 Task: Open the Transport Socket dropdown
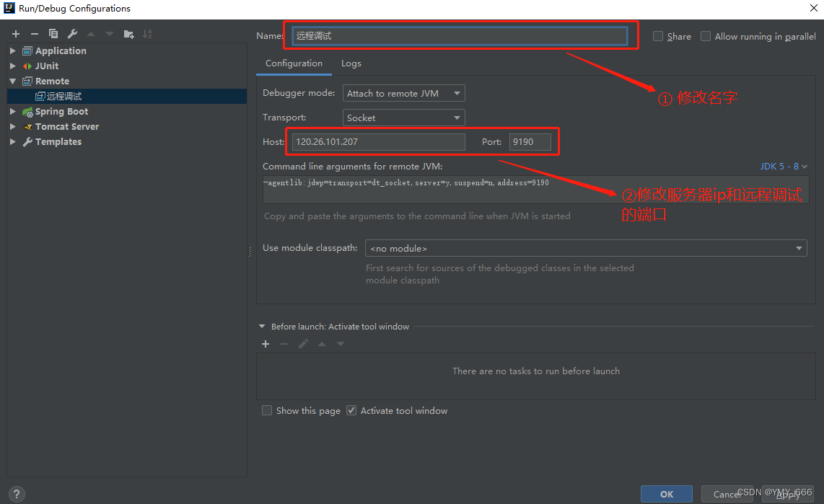pyautogui.click(x=403, y=118)
